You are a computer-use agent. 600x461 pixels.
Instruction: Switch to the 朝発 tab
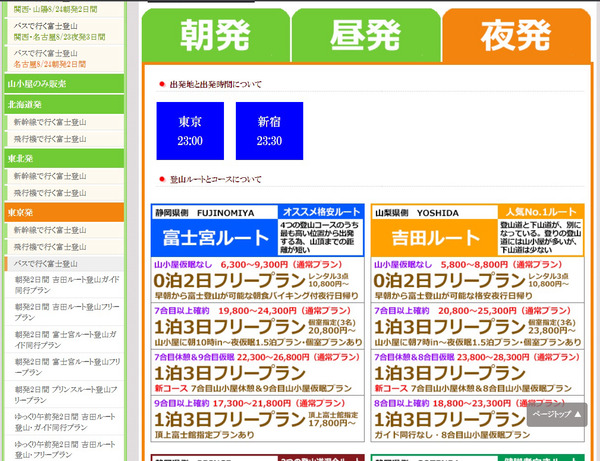click(x=215, y=35)
